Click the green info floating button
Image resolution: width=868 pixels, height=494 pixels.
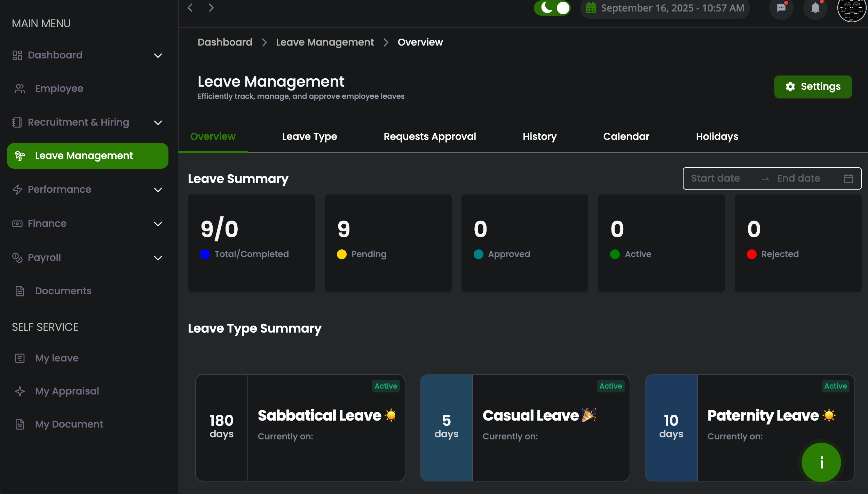click(821, 462)
